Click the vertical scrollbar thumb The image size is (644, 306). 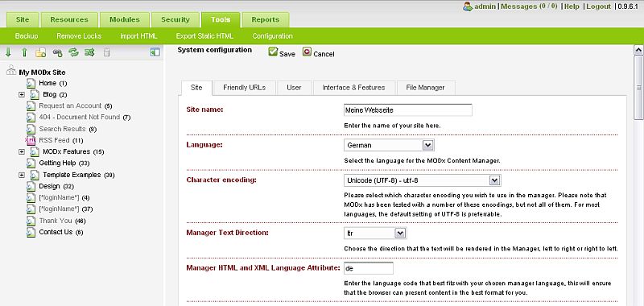pyautogui.click(x=638, y=88)
